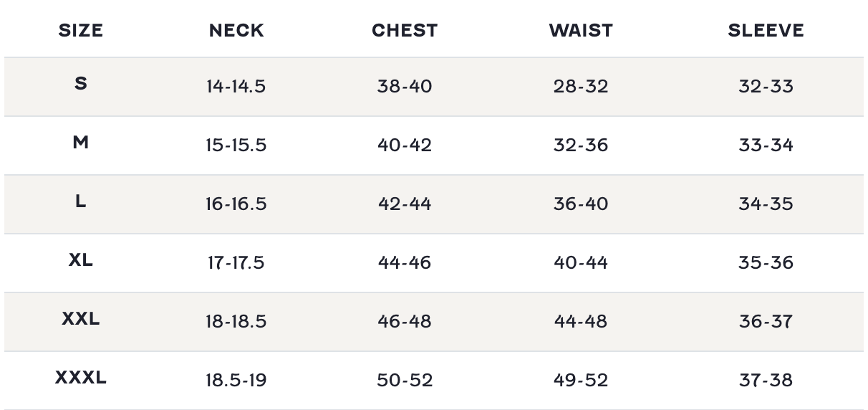Click the WAIST column header

click(x=581, y=30)
